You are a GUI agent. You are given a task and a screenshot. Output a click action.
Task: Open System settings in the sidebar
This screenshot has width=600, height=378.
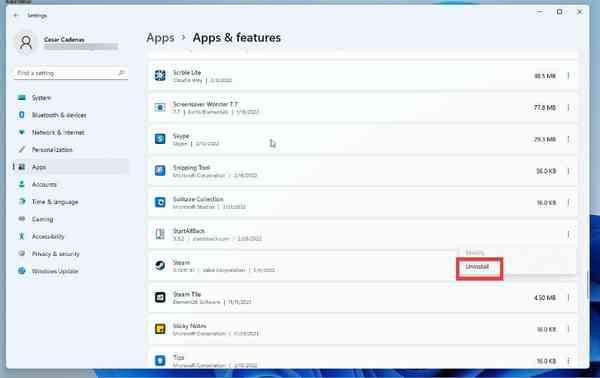71,98
